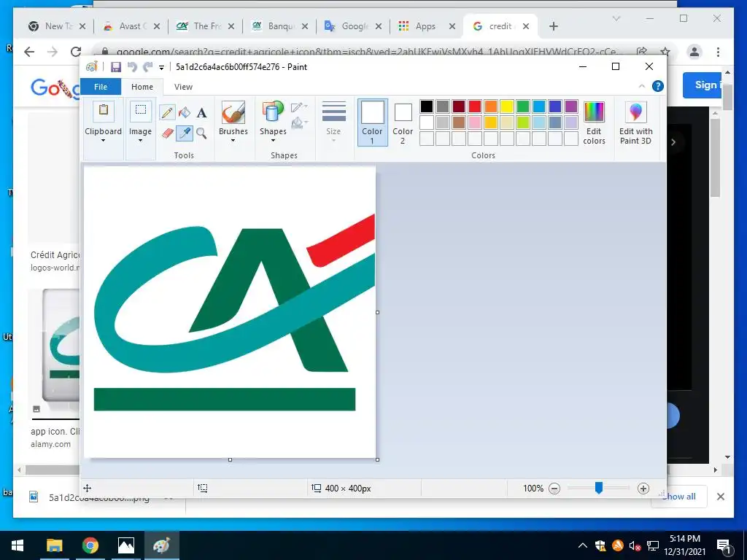Pick the orange color swatch

pos(491,106)
